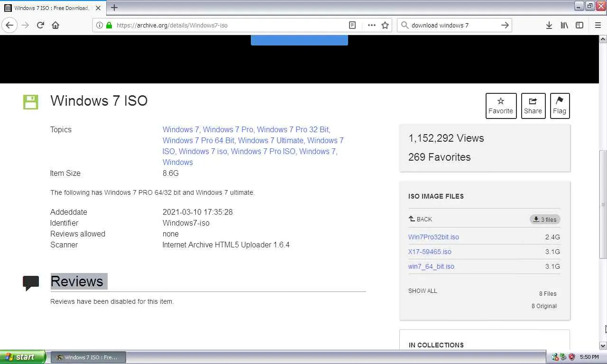The height and width of the screenshot is (364, 607).
Task: Download all 3 files
Action: click(x=545, y=219)
